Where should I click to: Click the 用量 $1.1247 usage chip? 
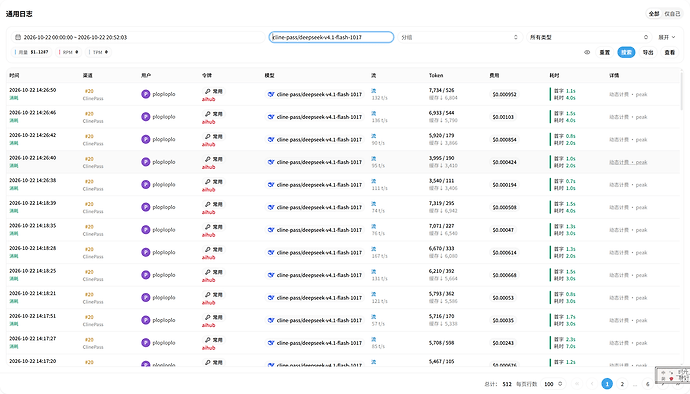(32, 52)
